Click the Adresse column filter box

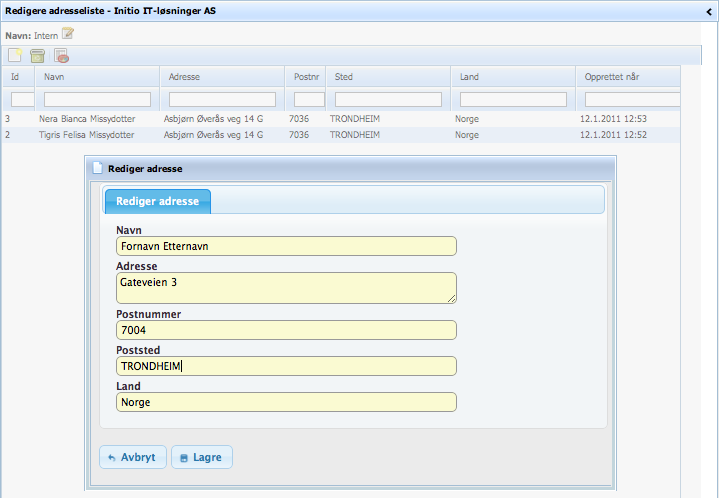[x=222, y=99]
